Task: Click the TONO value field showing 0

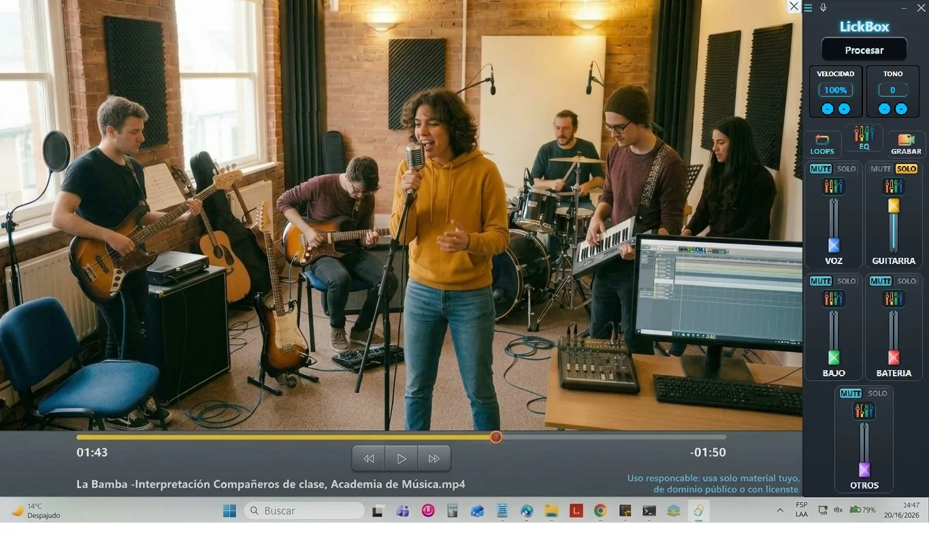Action: pyautogui.click(x=892, y=90)
